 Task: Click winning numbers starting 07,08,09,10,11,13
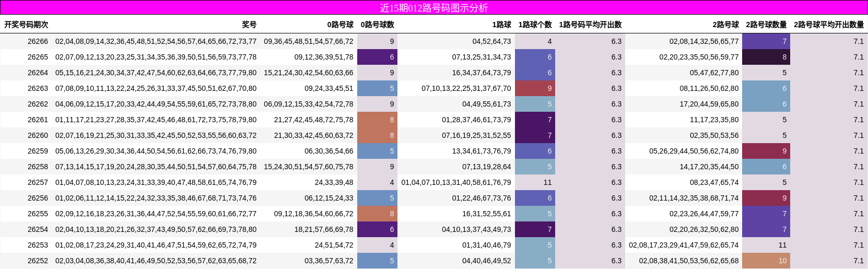(156, 88)
